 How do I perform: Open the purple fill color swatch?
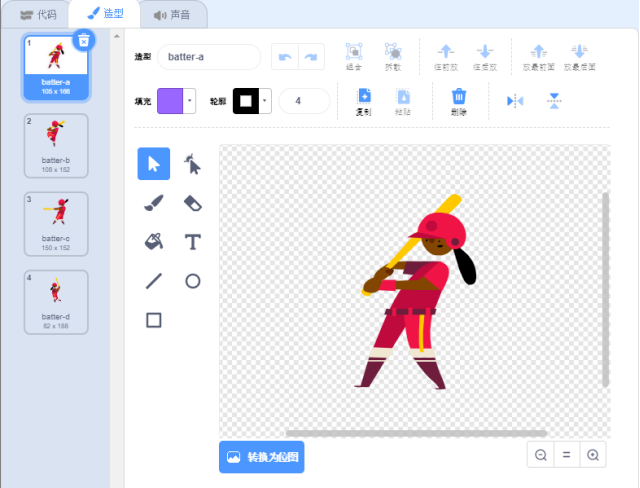pyautogui.click(x=170, y=101)
